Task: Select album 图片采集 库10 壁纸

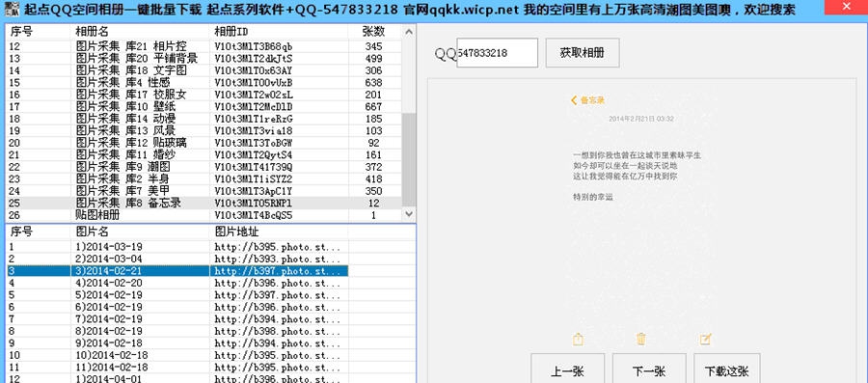Action: pos(125,107)
